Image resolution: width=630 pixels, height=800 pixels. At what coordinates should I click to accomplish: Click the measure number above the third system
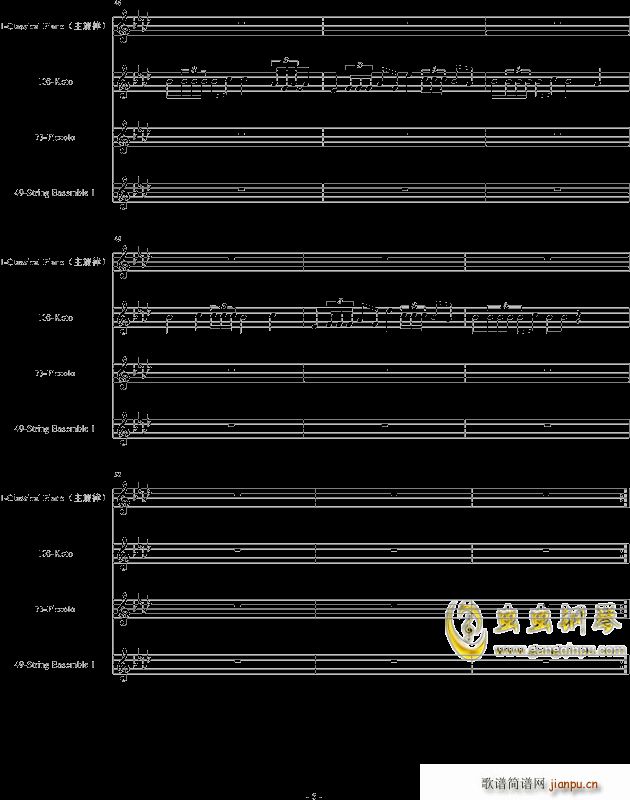click(119, 475)
